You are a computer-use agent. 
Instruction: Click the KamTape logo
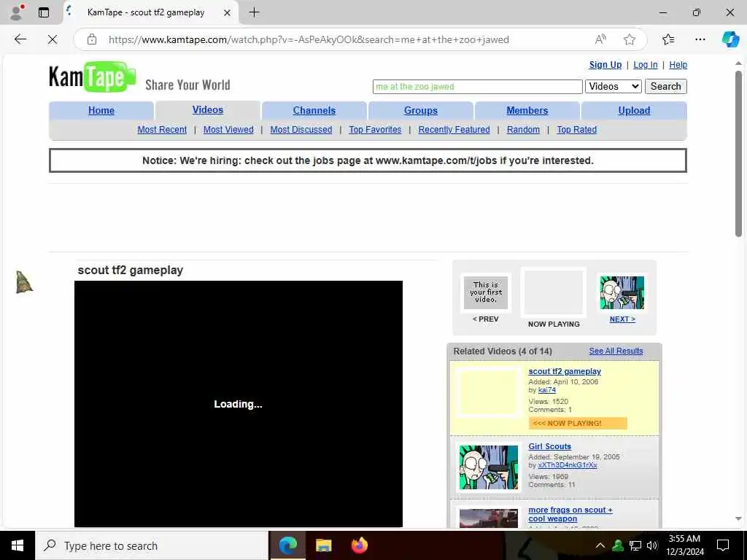coord(93,77)
